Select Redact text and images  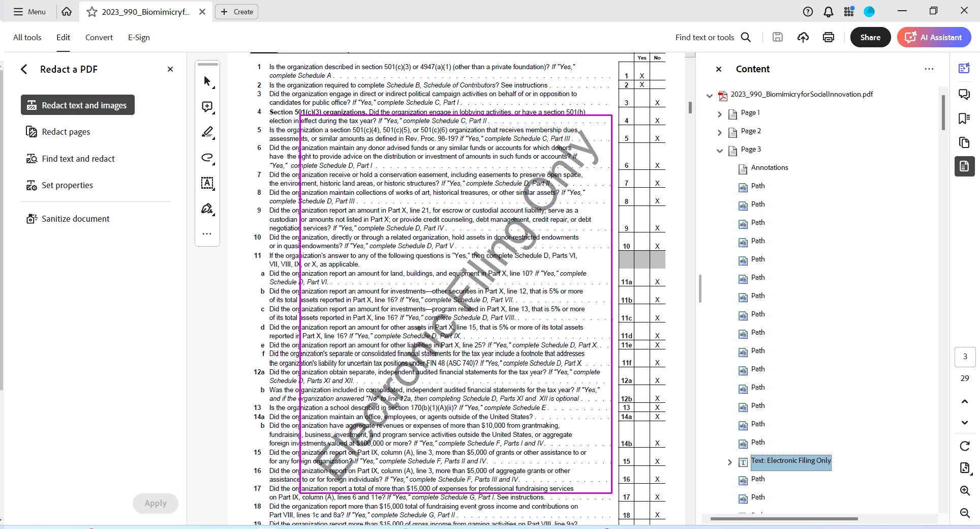pyautogui.click(x=78, y=105)
